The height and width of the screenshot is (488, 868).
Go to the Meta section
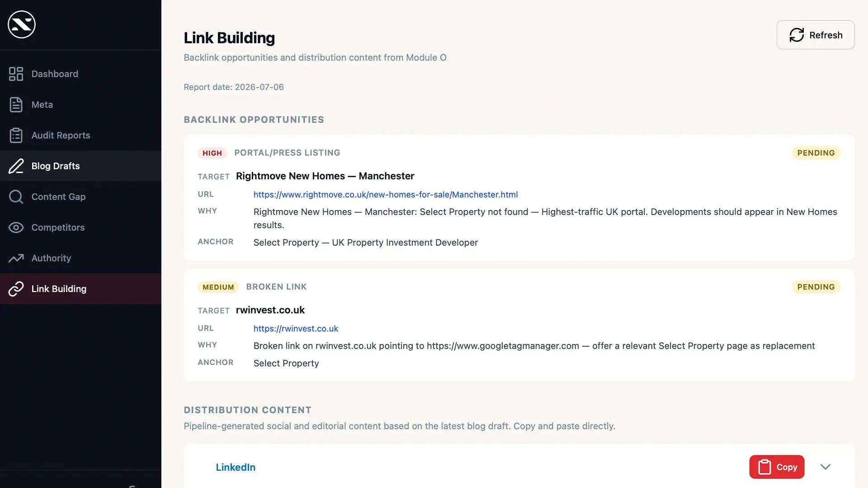pos(80,104)
